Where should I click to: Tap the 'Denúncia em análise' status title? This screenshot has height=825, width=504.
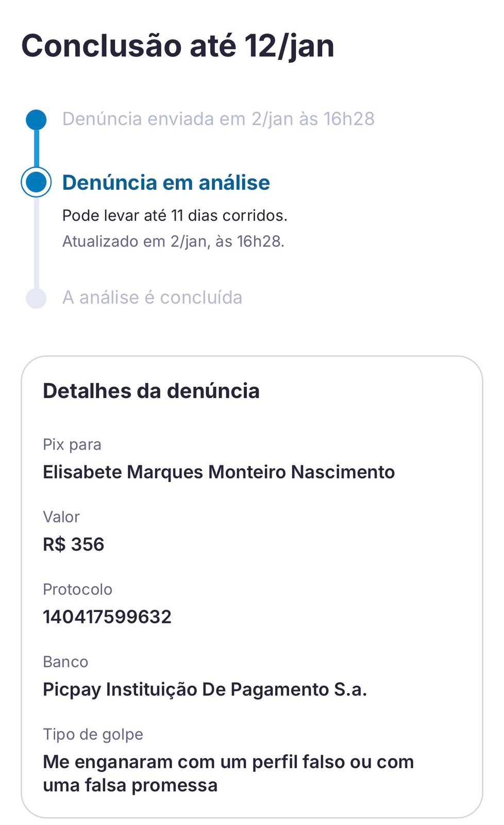click(166, 183)
